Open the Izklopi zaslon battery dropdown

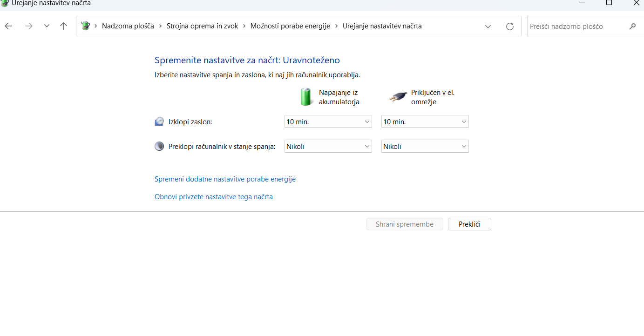point(328,121)
